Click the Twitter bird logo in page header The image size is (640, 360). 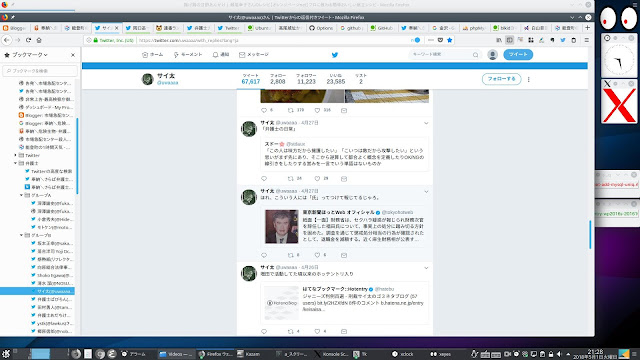(x=335, y=55)
